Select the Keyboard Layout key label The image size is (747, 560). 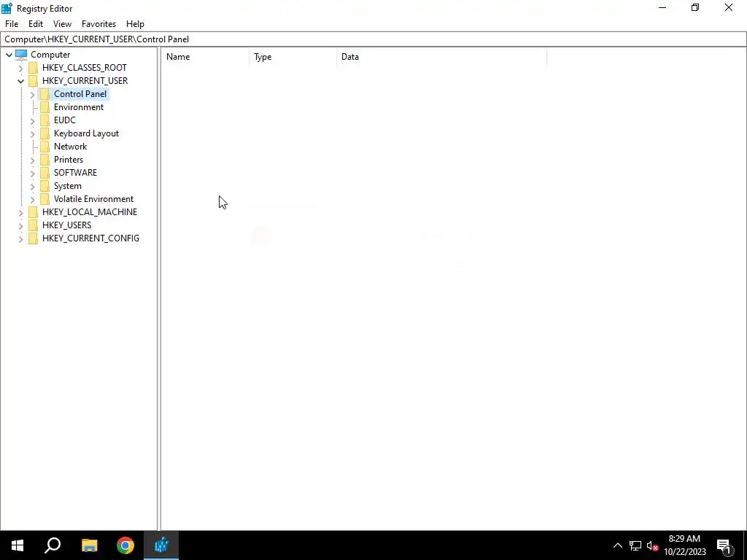pyautogui.click(x=86, y=133)
